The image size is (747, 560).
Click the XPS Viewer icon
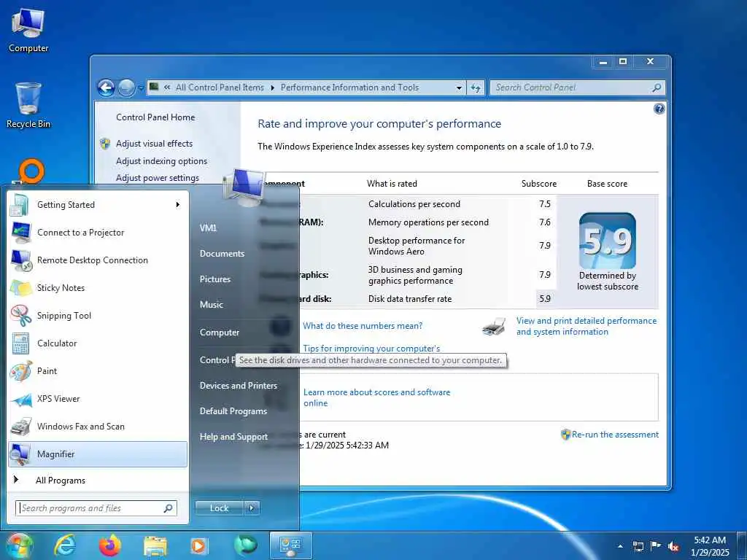tap(21, 399)
